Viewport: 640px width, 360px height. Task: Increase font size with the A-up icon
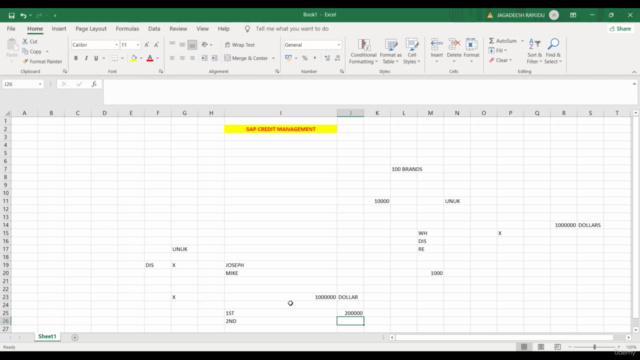coord(147,44)
